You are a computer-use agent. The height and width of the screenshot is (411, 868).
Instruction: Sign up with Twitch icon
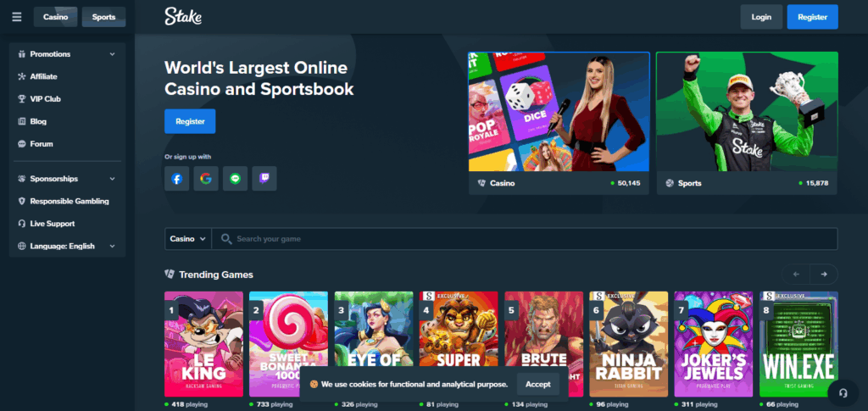pos(264,179)
